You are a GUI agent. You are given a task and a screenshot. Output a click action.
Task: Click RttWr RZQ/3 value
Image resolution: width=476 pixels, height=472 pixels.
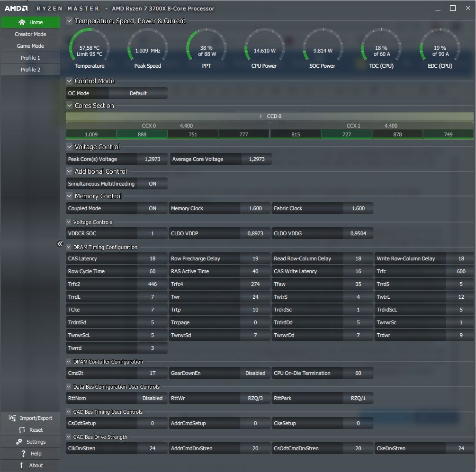click(255, 398)
